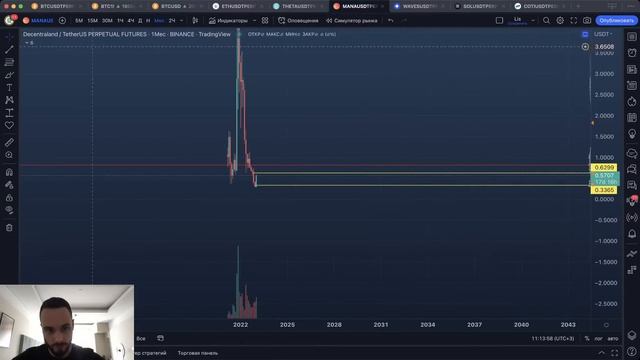Select the forecast/measurement tools icon
The height and width of the screenshot is (360, 640).
9,113
